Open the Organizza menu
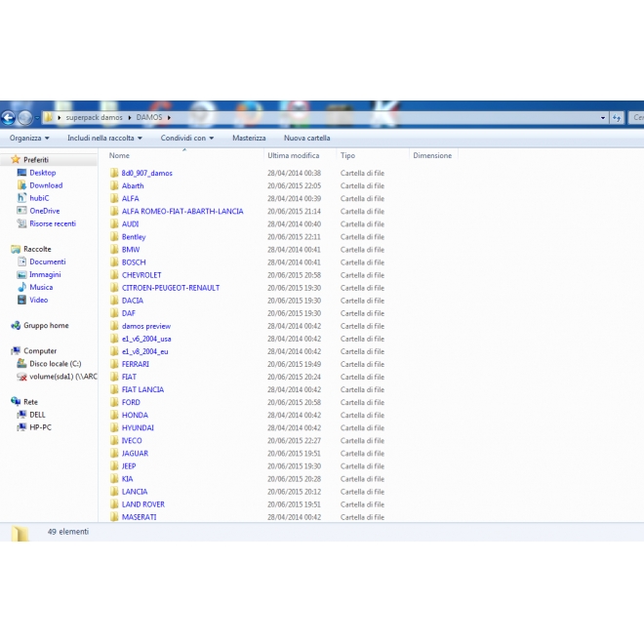644x644 pixels. [x=29, y=138]
